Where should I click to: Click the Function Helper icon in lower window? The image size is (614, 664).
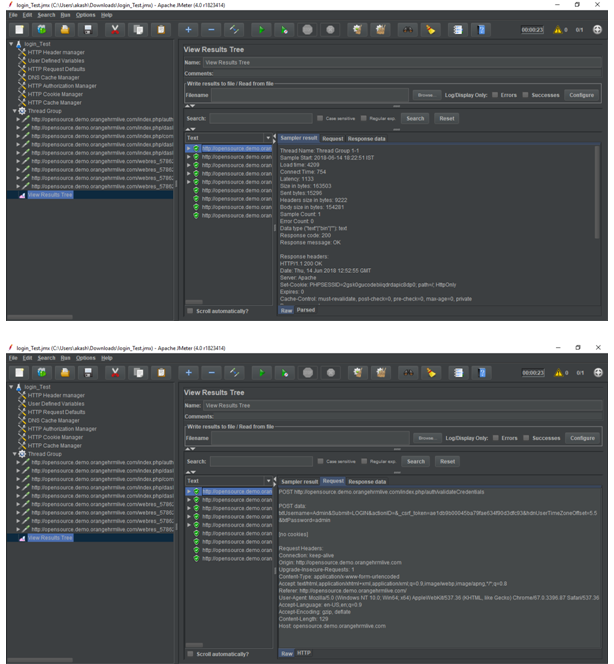458,373
